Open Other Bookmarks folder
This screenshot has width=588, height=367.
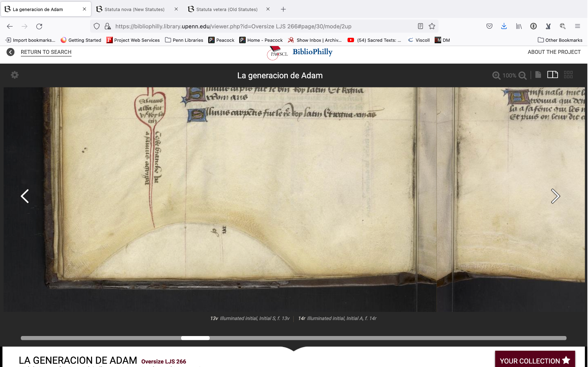click(560, 40)
